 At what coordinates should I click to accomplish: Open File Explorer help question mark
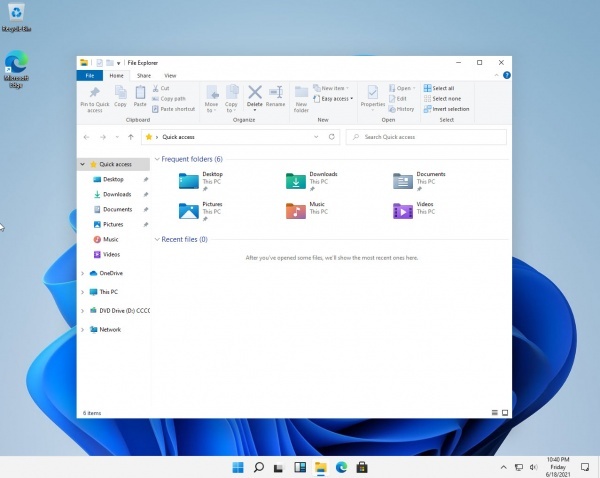point(507,75)
